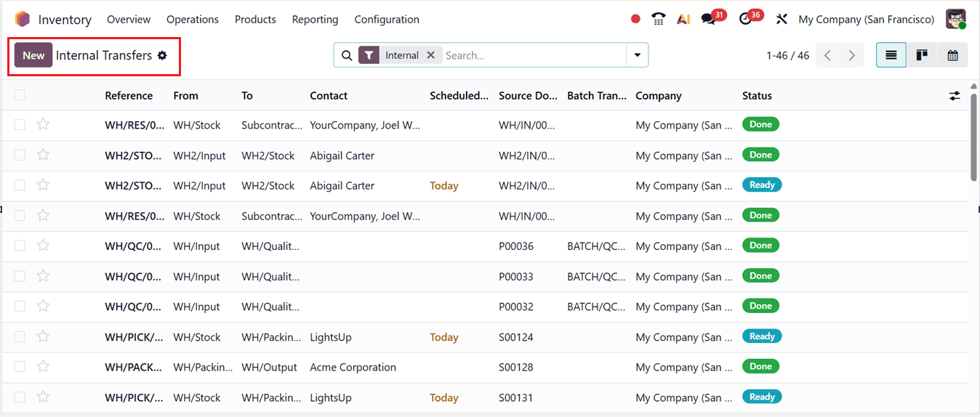Open the activities clock icon with 36 badge
Image resolution: width=980 pixels, height=417 pixels.
pyautogui.click(x=745, y=20)
